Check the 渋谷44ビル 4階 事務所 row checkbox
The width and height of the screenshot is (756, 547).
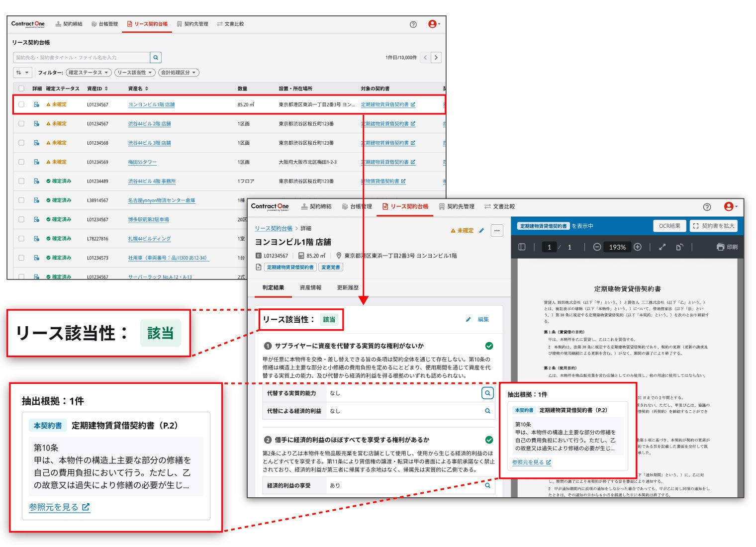21,181
